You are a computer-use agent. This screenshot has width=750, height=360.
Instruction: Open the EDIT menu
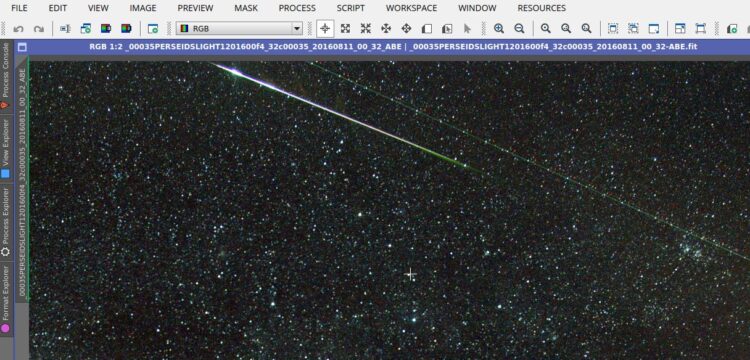pyautogui.click(x=58, y=8)
